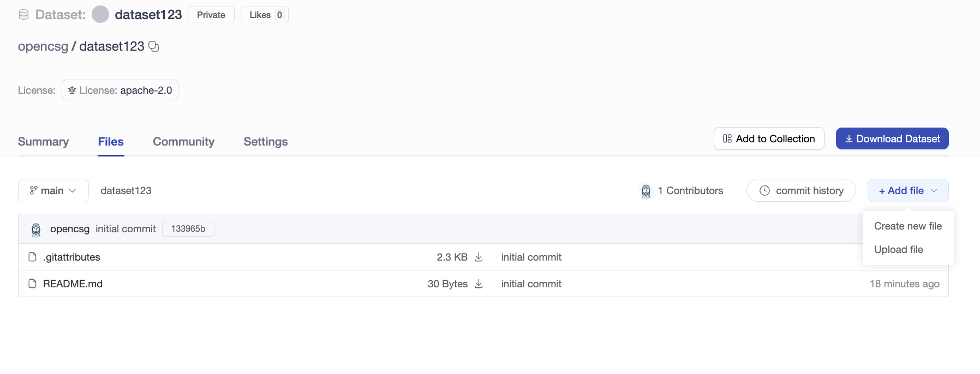This screenshot has height=374, width=980.
Task: Click the database icon beside Dataset label
Action: tap(23, 15)
